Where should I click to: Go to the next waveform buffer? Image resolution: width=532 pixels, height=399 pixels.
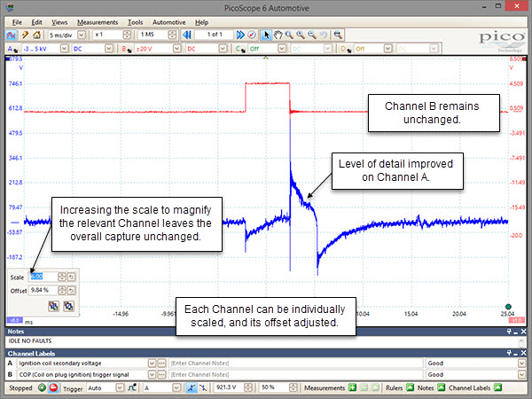click(240, 35)
